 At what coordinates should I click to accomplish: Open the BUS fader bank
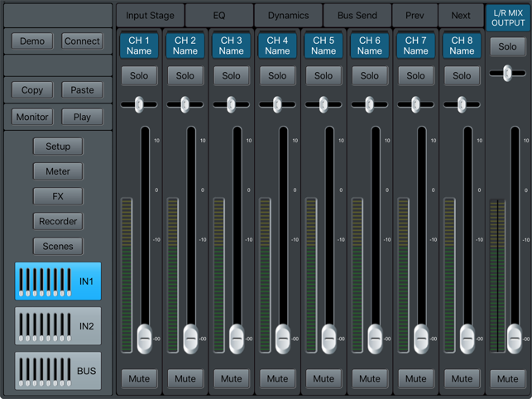[x=58, y=371]
